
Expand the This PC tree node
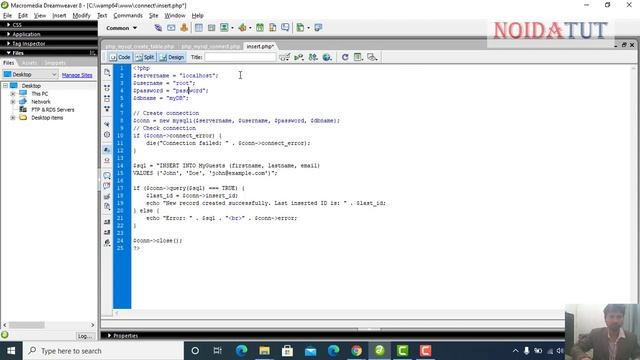click(13, 93)
